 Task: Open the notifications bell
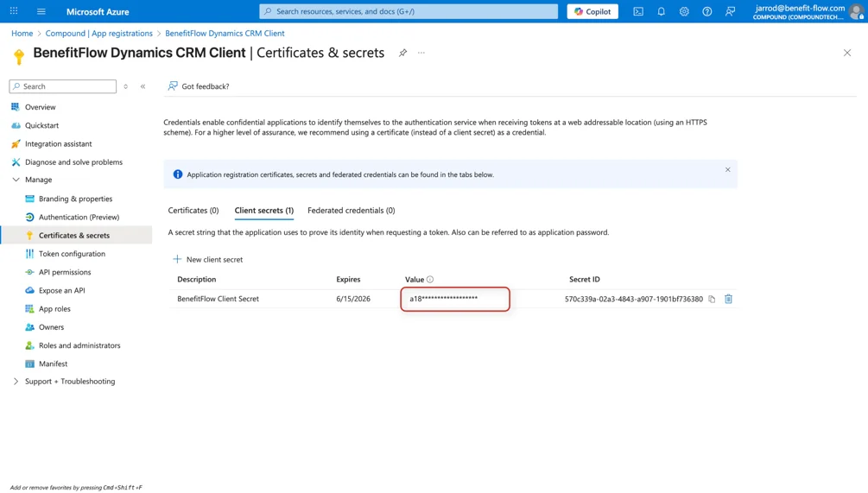click(x=661, y=11)
